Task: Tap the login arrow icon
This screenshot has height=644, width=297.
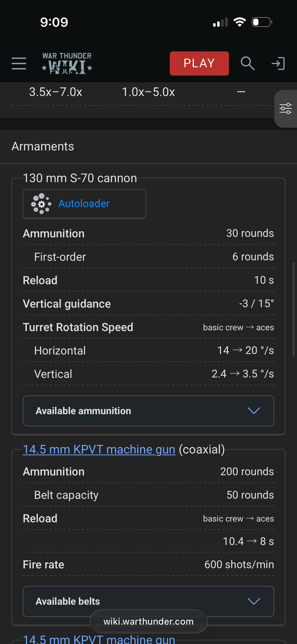Action: 278,63
